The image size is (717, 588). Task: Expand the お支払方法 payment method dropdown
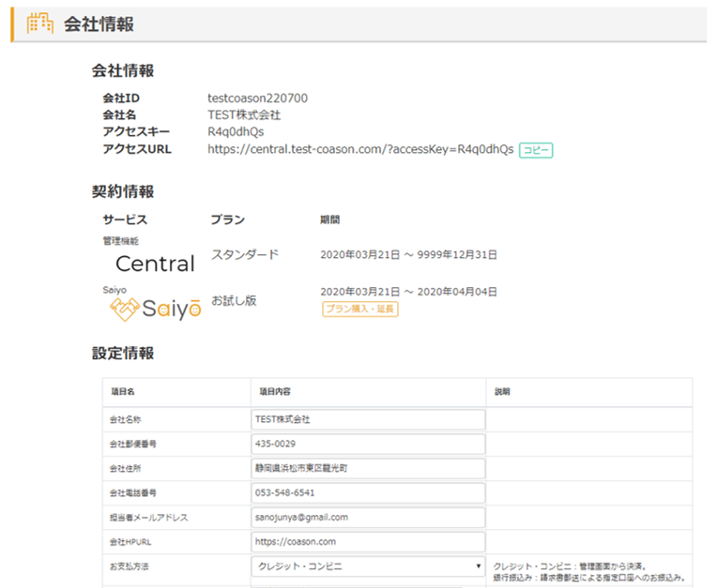coord(368,566)
